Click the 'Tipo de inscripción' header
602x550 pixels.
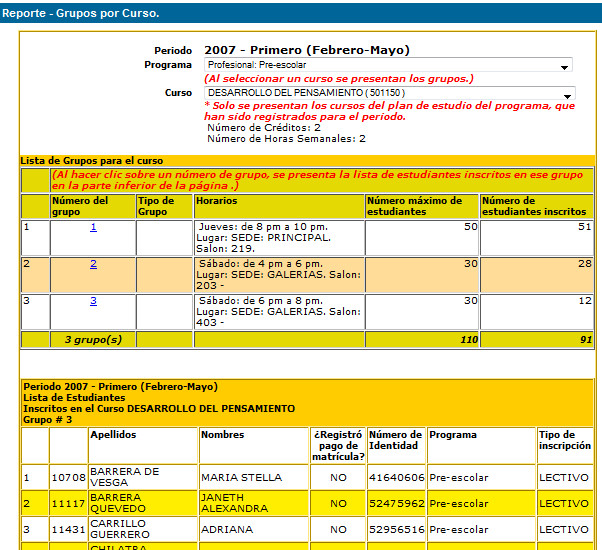click(x=565, y=445)
